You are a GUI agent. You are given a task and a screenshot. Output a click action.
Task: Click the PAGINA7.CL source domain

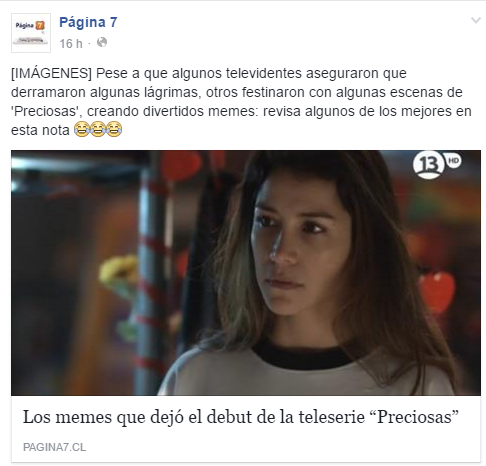point(54,447)
